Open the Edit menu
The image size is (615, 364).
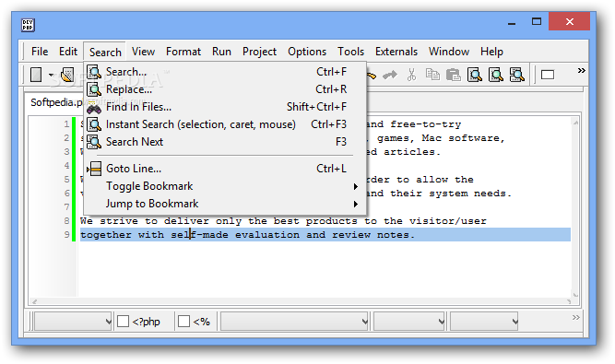click(68, 52)
